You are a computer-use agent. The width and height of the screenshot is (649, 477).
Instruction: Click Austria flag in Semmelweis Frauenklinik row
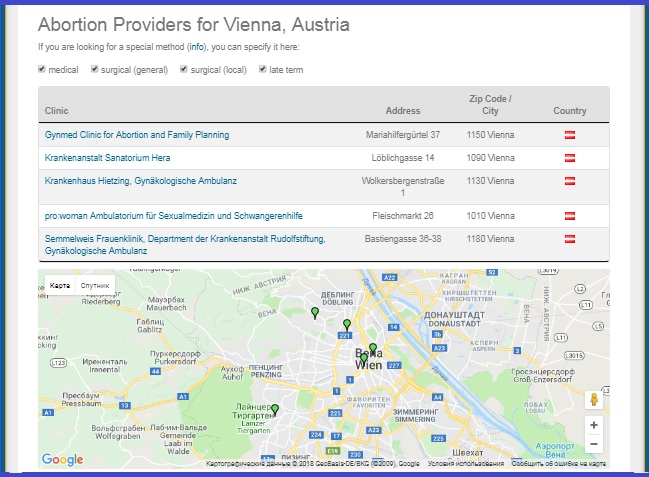pos(570,239)
